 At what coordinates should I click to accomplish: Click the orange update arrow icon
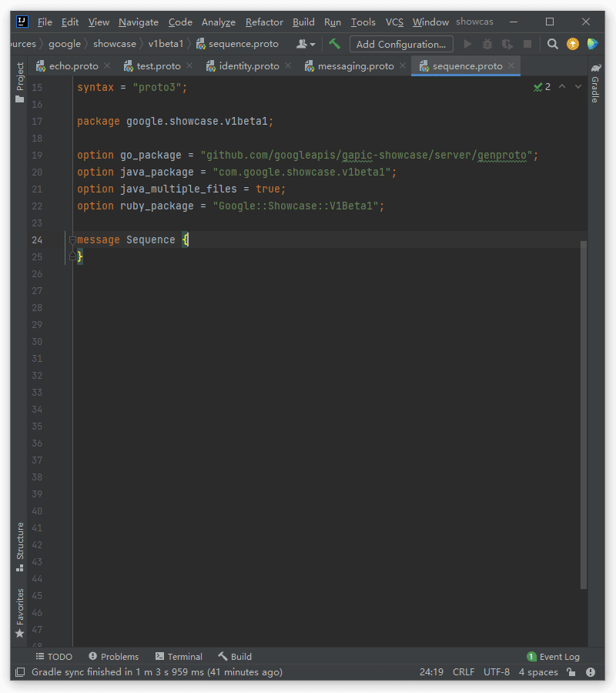pos(572,44)
